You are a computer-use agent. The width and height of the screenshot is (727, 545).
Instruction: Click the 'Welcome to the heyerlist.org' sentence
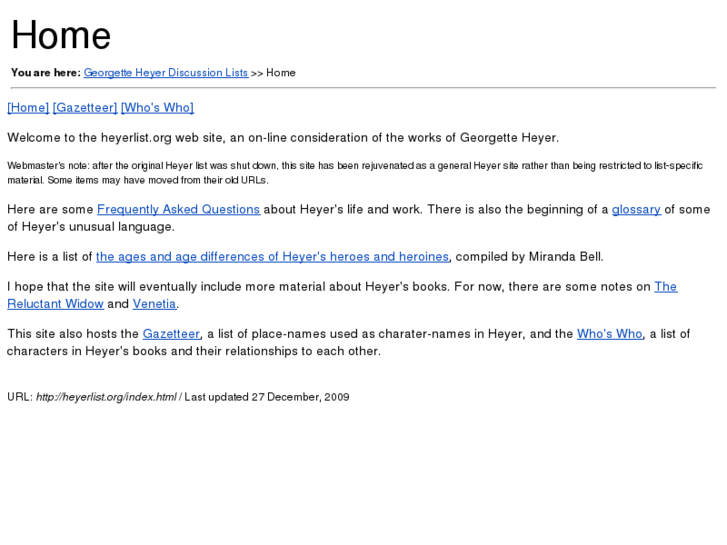pyautogui.click(x=283, y=138)
